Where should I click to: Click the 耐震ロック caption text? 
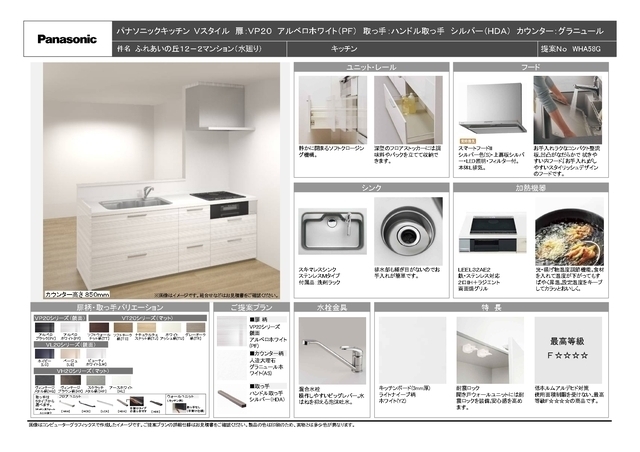click(468, 388)
